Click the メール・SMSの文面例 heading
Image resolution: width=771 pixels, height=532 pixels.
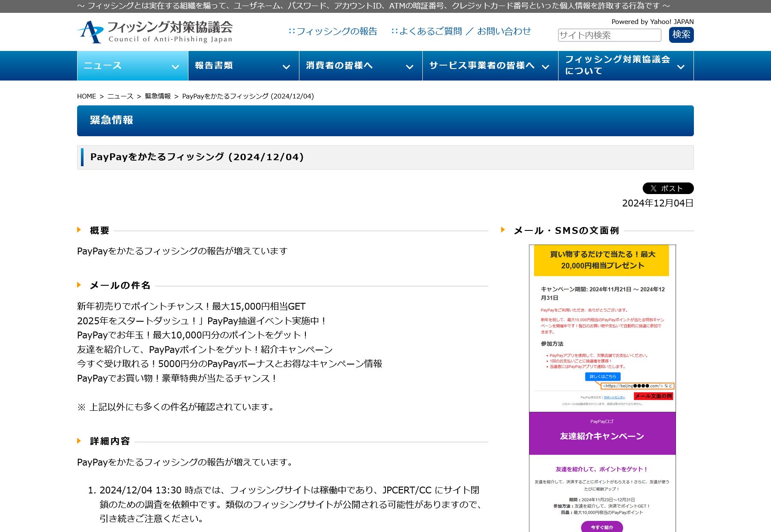coord(566,230)
